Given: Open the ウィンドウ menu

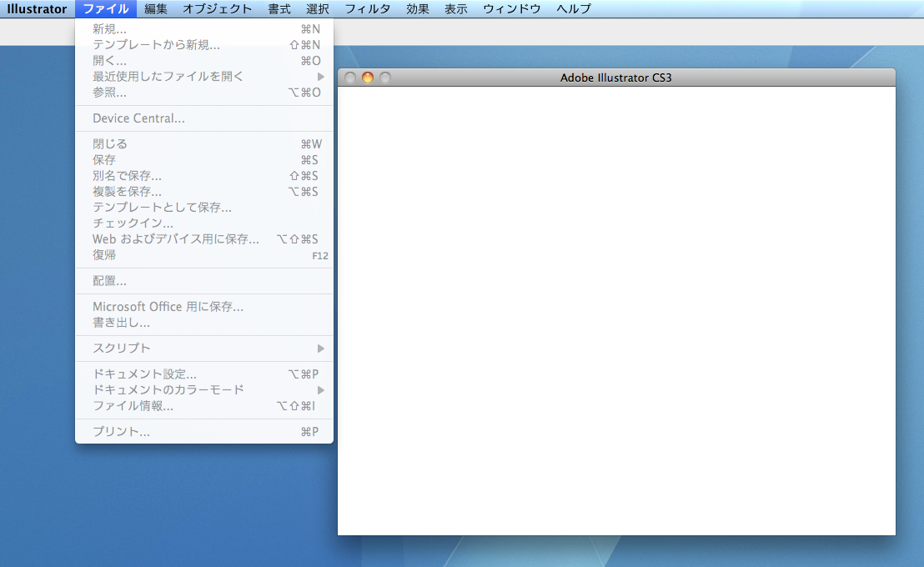Looking at the screenshot, I should click(x=511, y=9).
